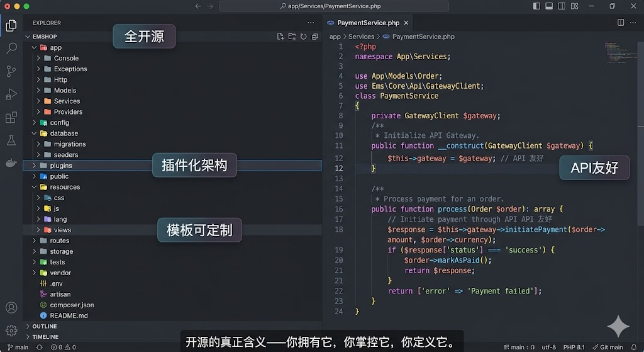Collapse the database folder
This screenshot has height=352, width=644.
point(64,133)
